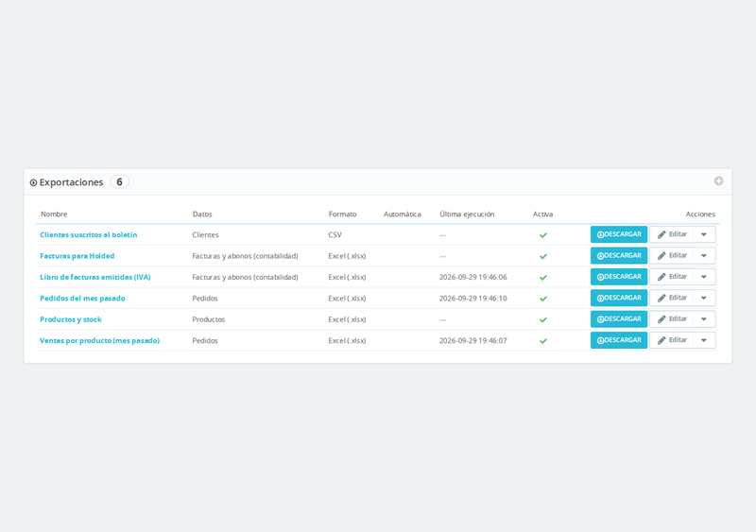Click the Acciones column header
This screenshot has width=756, height=532.
pyautogui.click(x=700, y=215)
